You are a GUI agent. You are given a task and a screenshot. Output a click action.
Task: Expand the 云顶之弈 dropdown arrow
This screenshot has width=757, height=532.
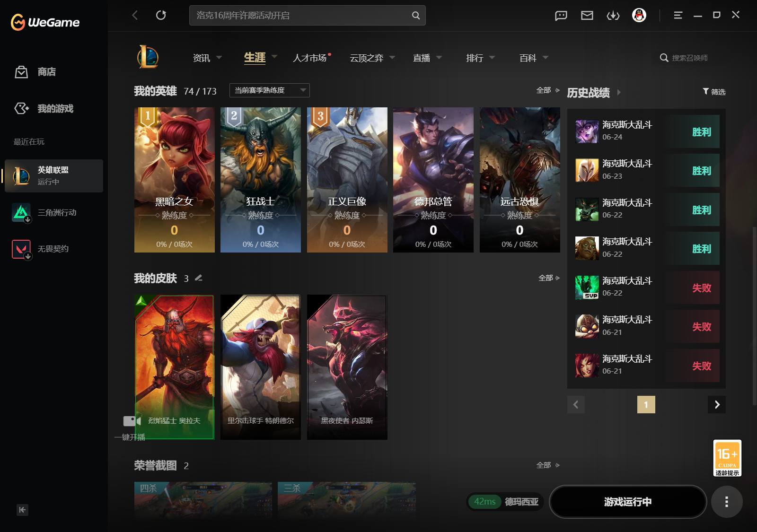coord(392,57)
